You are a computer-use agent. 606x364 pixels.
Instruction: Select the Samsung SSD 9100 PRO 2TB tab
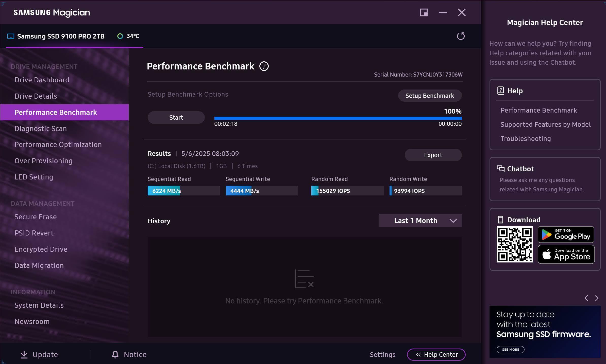pos(61,36)
